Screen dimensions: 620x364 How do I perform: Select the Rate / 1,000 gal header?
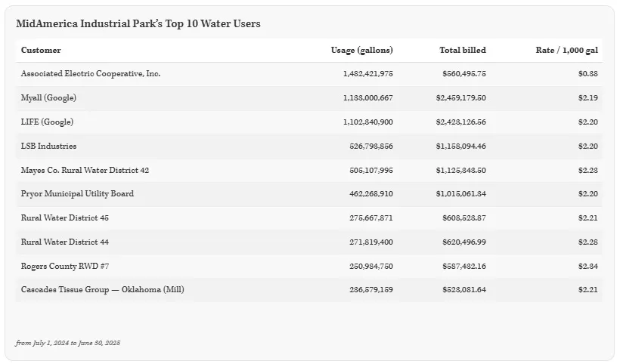tap(566, 51)
